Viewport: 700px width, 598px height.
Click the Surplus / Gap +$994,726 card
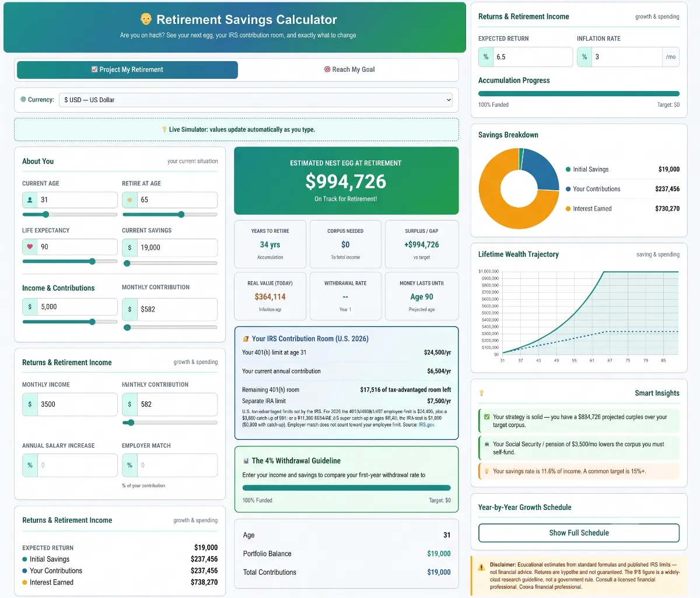tap(422, 244)
